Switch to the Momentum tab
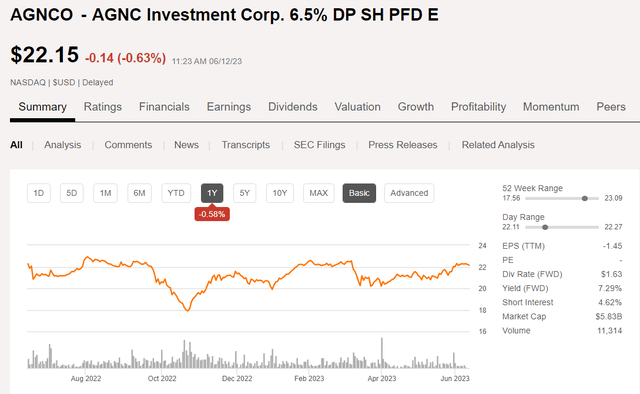Image resolution: width=640 pixels, height=394 pixels. coord(551,107)
